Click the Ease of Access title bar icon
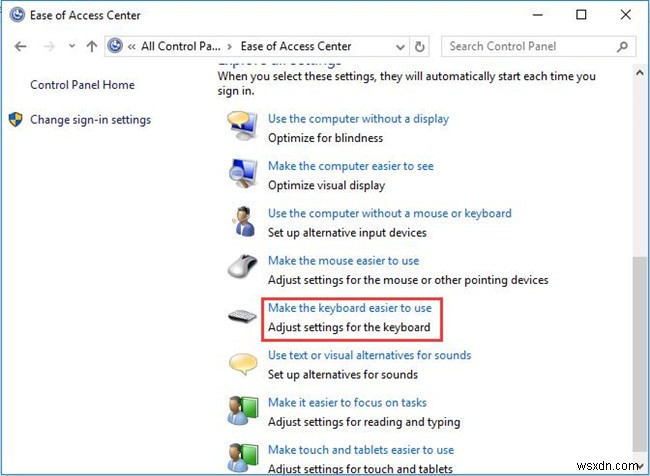Screen dimensions: 650x476 point(17,15)
